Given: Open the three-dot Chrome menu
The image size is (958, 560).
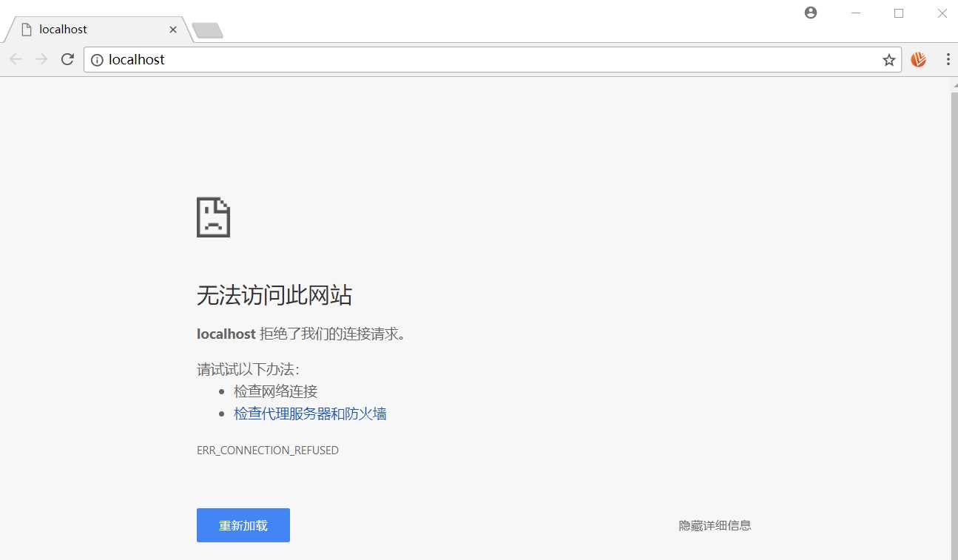Looking at the screenshot, I should [x=948, y=59].
